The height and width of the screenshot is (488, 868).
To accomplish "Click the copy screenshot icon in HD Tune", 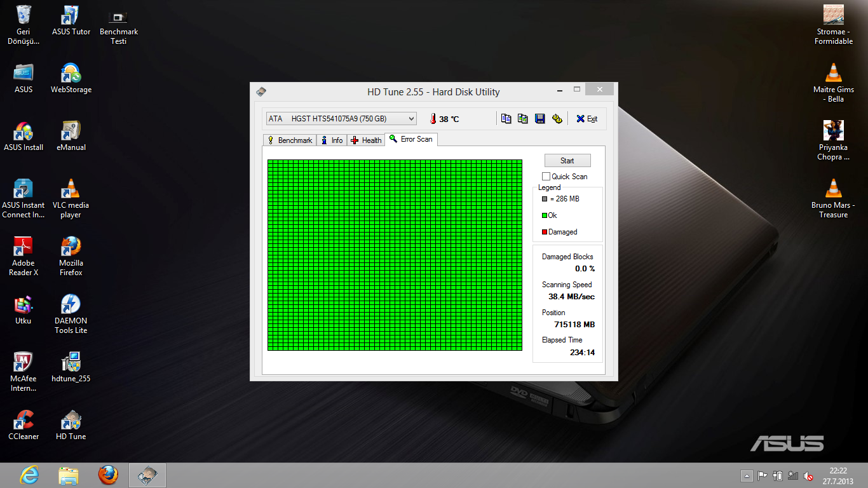I will 522,119.
